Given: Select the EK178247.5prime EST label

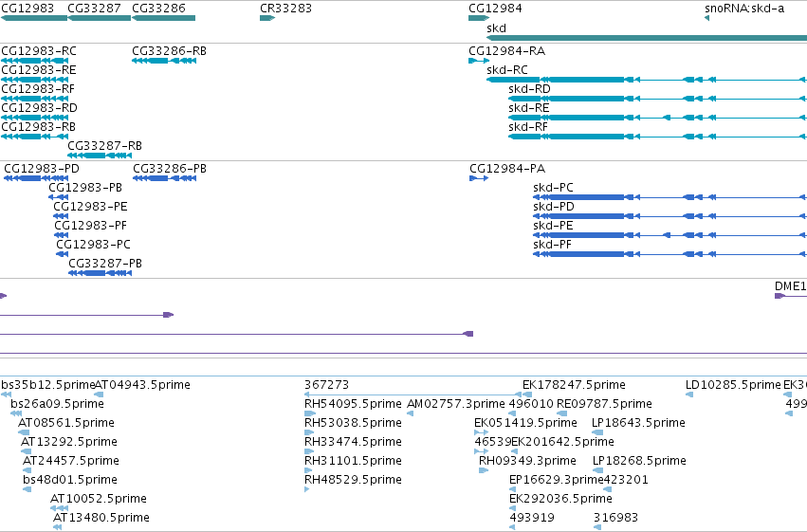Looking at the screenshot, I should 574,385.
